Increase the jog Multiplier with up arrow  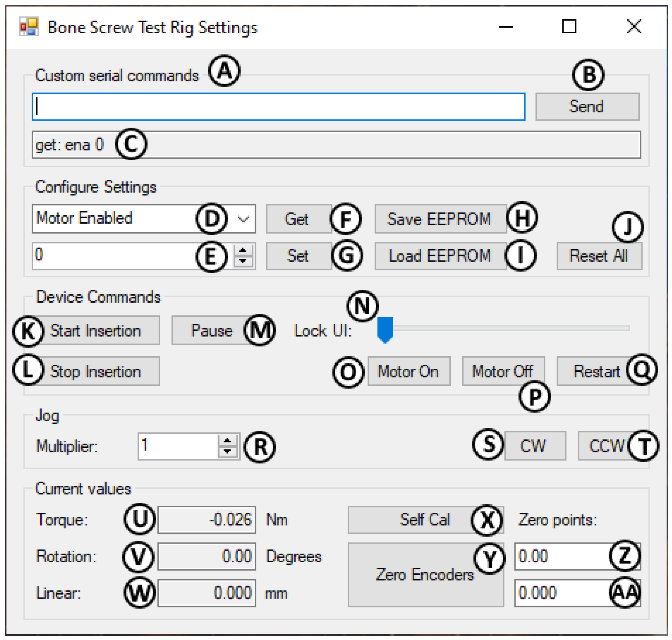point(227,440)
